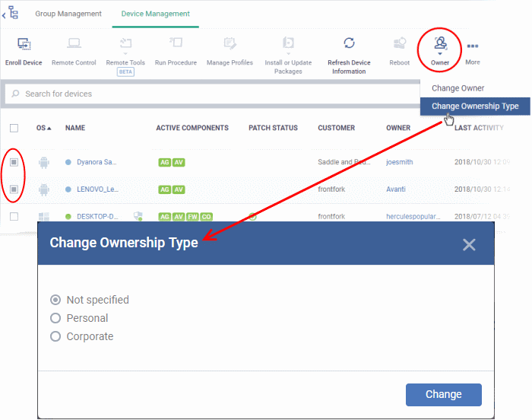
Task: Click the NAME column header
Action: (75, 128)
